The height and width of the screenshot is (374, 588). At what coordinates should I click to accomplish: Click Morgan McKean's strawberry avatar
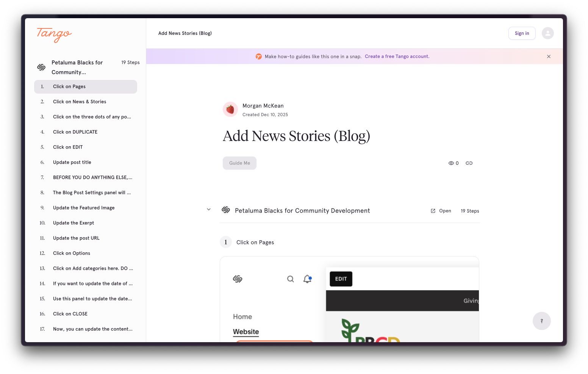[x=230, y=109]
